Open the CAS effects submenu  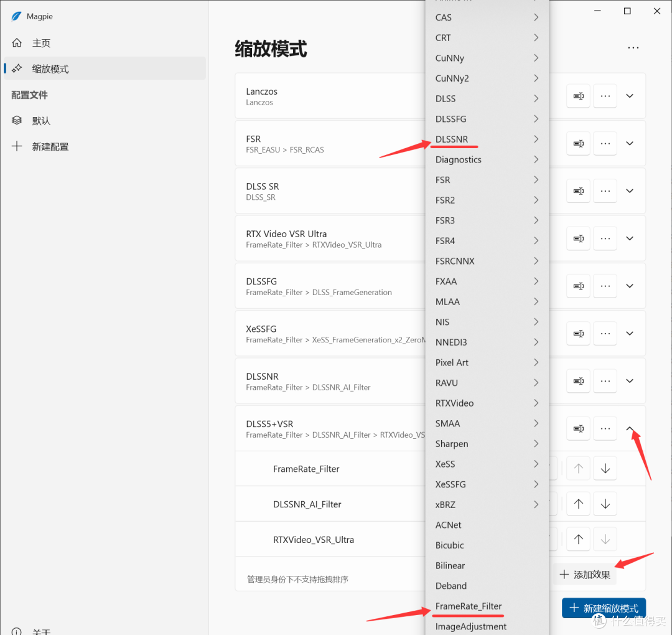click(x=487, y=17)
